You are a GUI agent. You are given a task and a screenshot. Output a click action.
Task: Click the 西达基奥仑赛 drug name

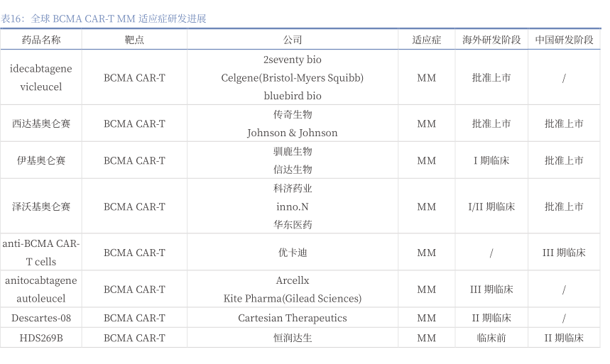coord(41,123)
